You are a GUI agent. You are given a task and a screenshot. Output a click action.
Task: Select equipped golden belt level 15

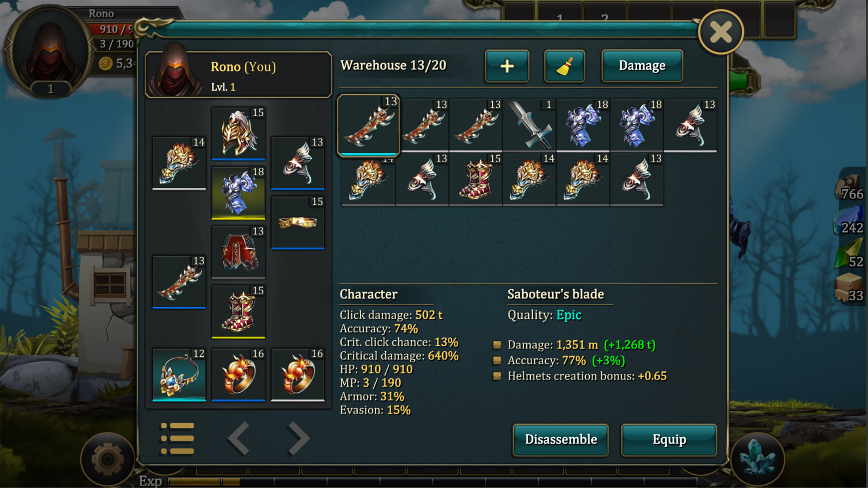click(x=298, y=223)
